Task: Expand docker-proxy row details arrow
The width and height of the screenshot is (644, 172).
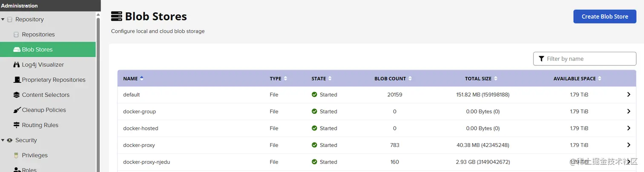Action: tap(629, 145)
